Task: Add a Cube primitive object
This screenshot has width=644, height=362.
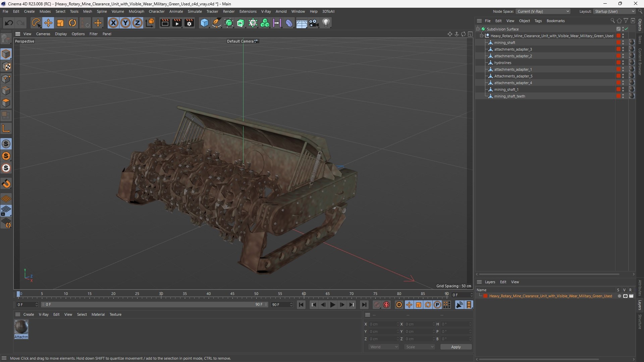Action: 204,23
